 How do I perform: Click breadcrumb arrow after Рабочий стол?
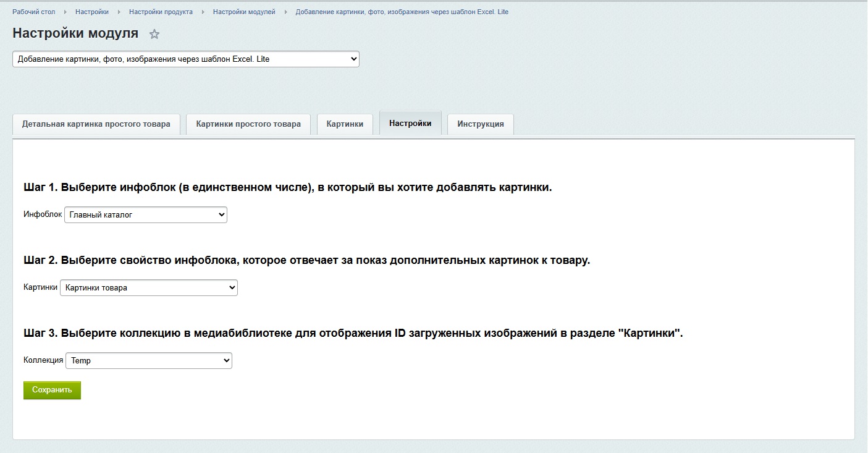(x=65, y=12)
